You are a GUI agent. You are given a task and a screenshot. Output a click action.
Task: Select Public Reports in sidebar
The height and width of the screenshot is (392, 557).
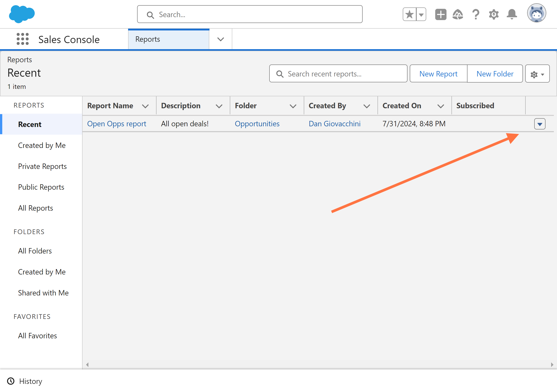click(41, 187)
